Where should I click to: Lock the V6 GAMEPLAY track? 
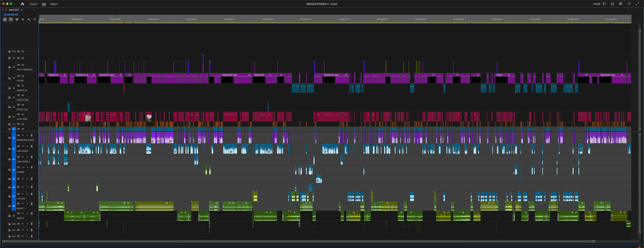point(9,88)
